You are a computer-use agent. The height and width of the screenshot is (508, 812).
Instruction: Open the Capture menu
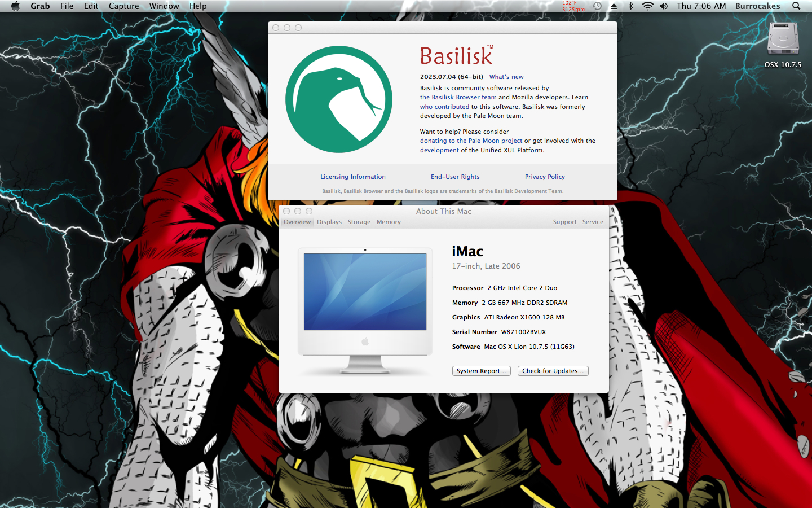coord(123,6)
